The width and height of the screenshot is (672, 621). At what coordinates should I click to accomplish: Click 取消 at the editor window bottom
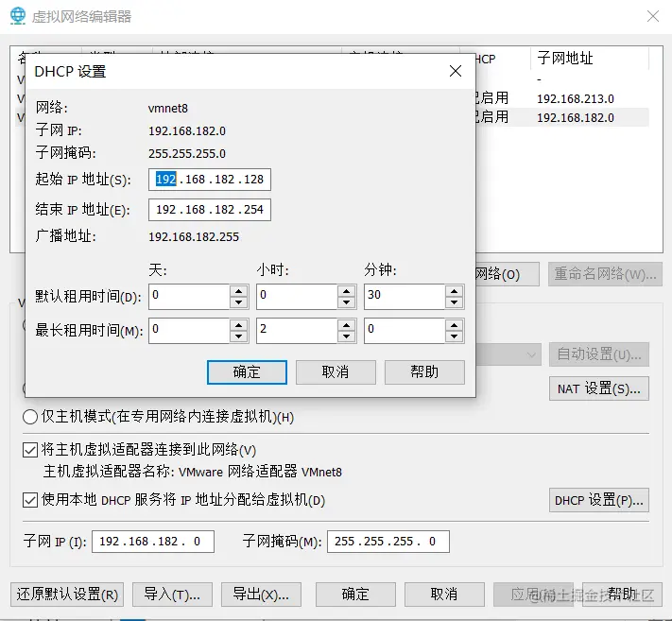444,595
